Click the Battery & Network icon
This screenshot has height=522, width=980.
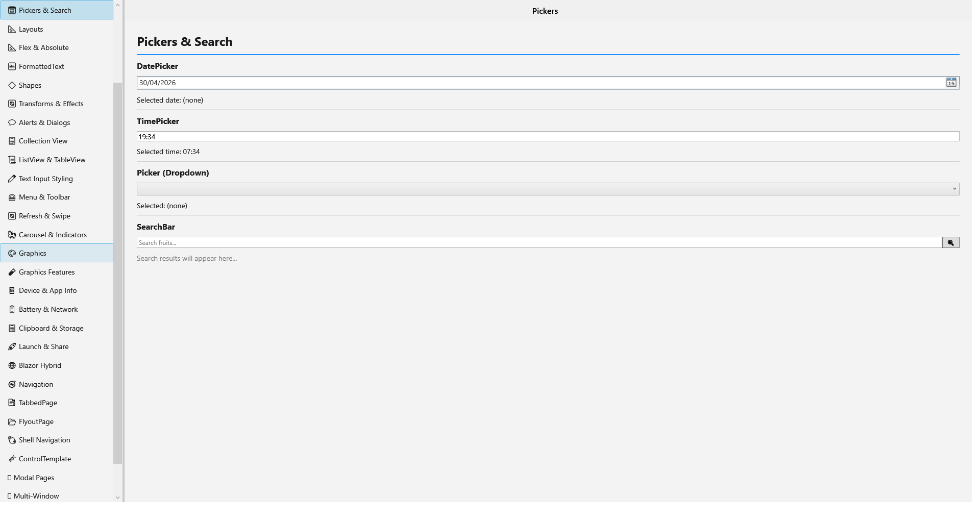pyautogui.click(x=12, y=309)
